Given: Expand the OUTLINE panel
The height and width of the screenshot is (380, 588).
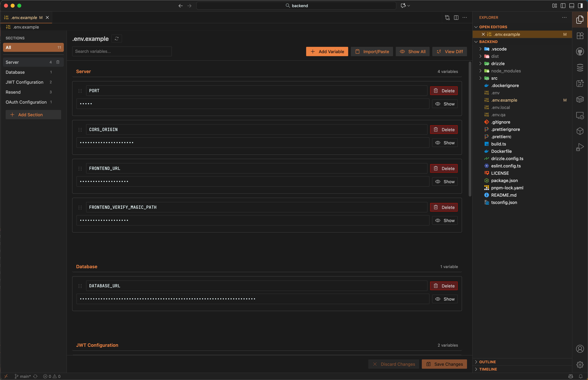Looking at the screenshot, I should (x=487, y=362).
